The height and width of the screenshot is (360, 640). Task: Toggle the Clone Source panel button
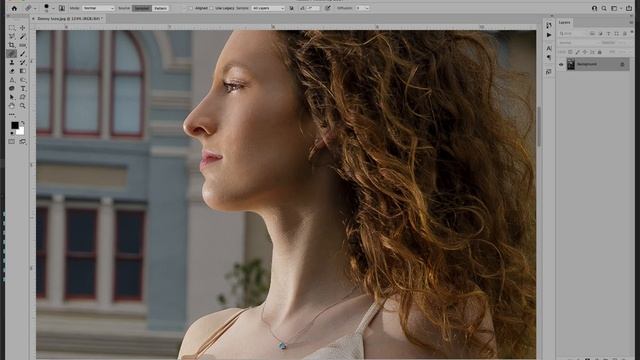(62, 8)
